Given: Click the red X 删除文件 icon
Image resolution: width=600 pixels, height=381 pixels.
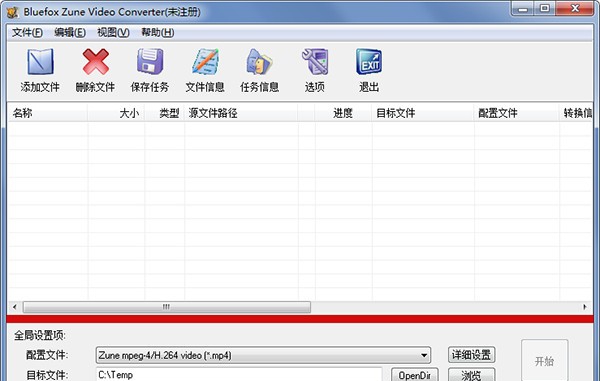Looking at the screenshot, I should 95,62.
